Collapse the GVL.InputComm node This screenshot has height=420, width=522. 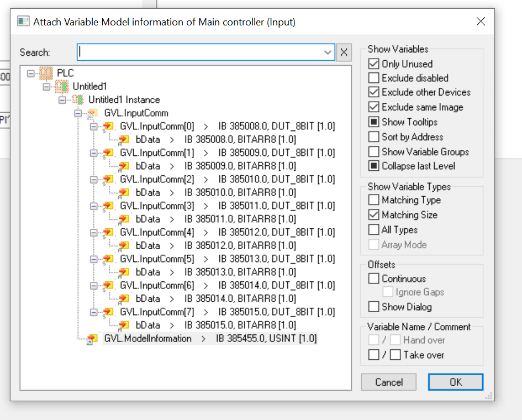78,114
